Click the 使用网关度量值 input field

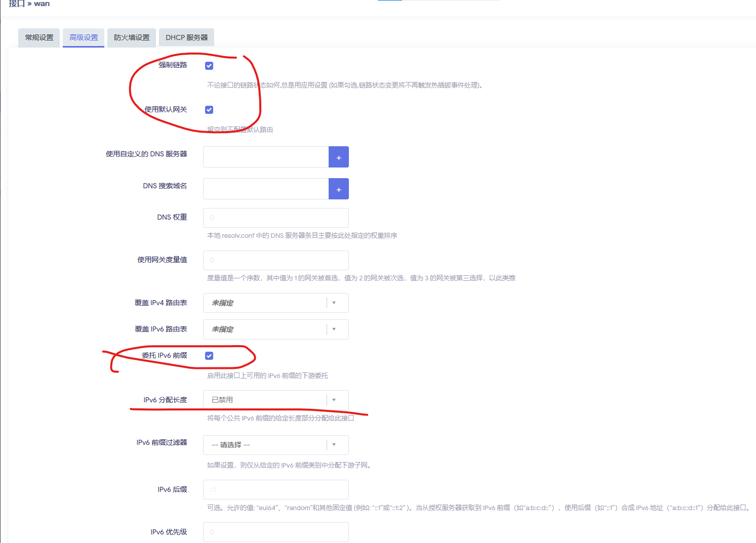point(275,261)
